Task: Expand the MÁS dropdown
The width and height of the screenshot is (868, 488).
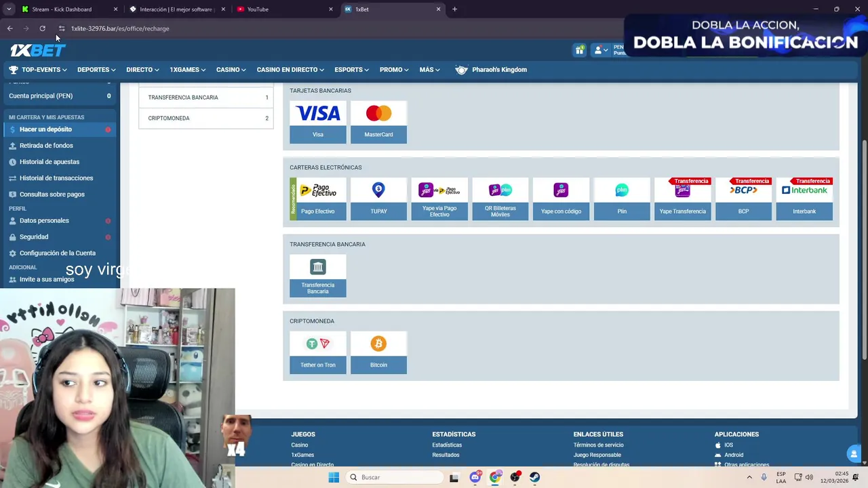Action: click(x=430, y=70)
